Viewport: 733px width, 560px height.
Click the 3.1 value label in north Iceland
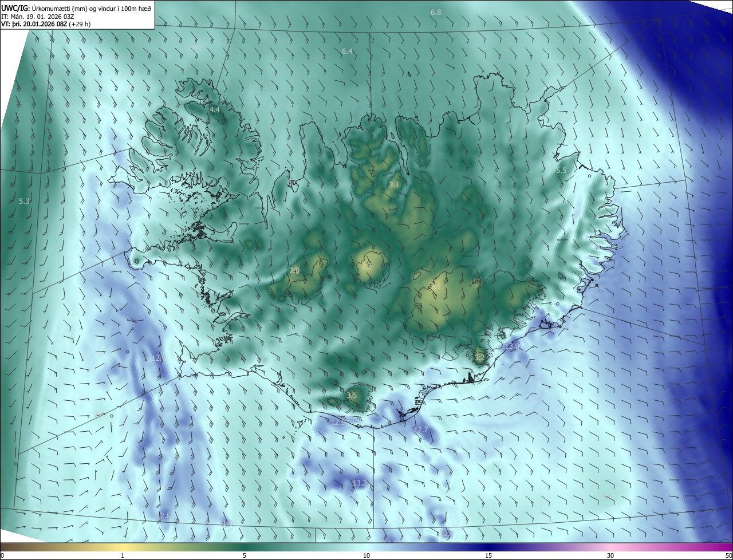[x=394, y=184]
